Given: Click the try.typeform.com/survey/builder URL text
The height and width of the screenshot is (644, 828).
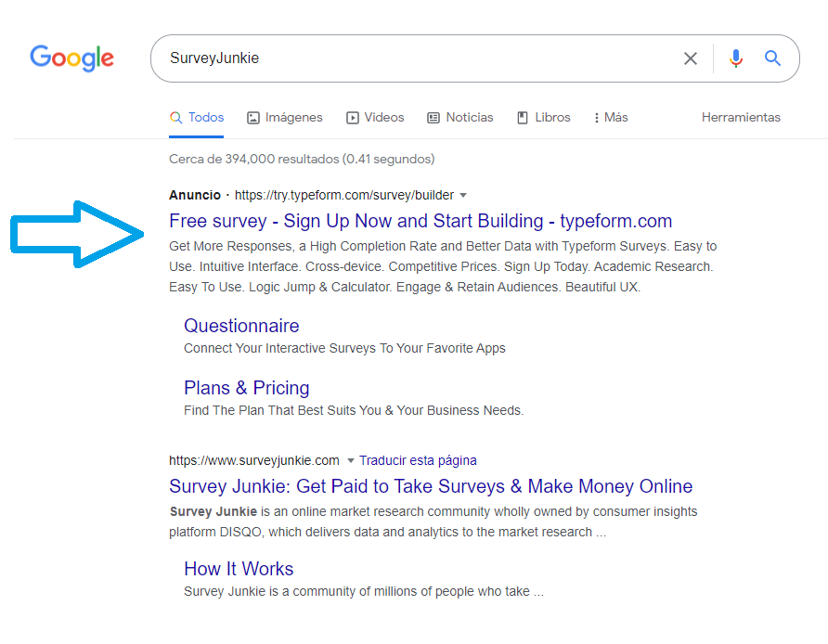Looking at the screenshot, I should point(344,195).
